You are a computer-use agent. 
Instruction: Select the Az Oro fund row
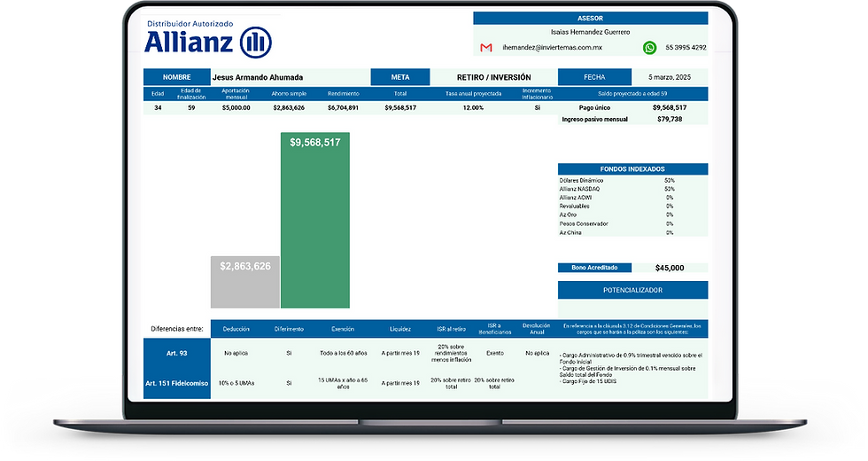(x=632, y=215)
